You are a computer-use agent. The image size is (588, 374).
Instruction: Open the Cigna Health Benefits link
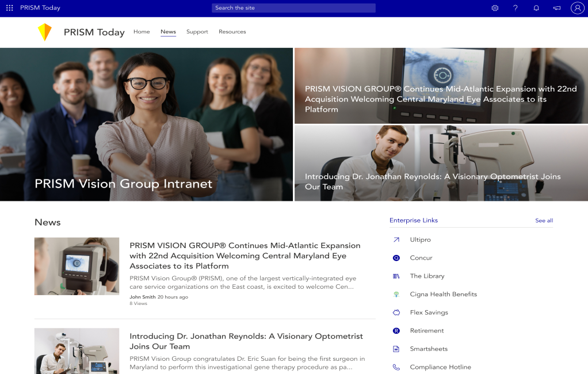coord(444,295)
